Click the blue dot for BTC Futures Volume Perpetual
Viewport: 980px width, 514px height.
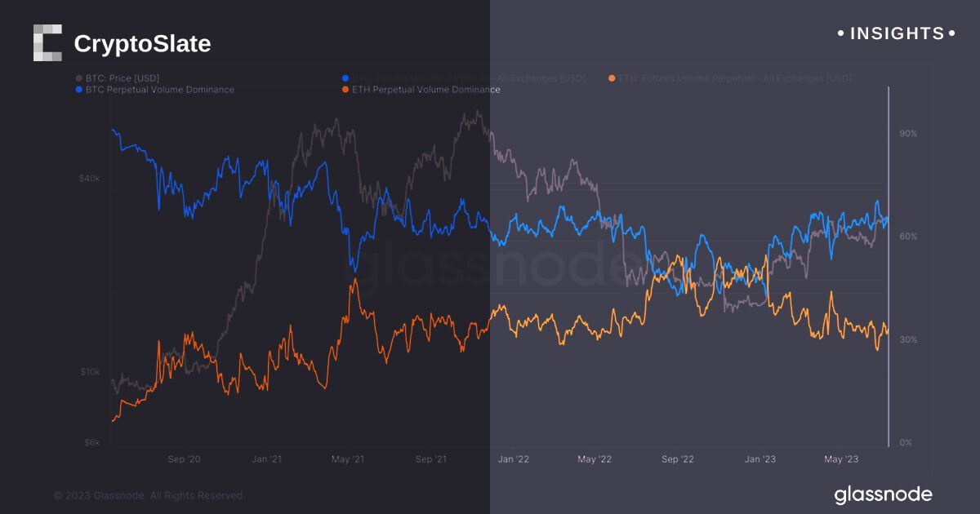click(346, 78)
